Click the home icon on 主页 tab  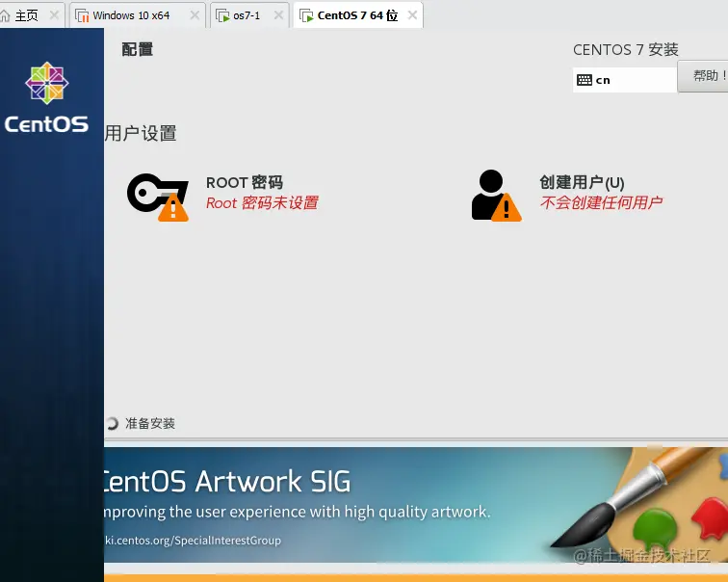coord(5,15)
